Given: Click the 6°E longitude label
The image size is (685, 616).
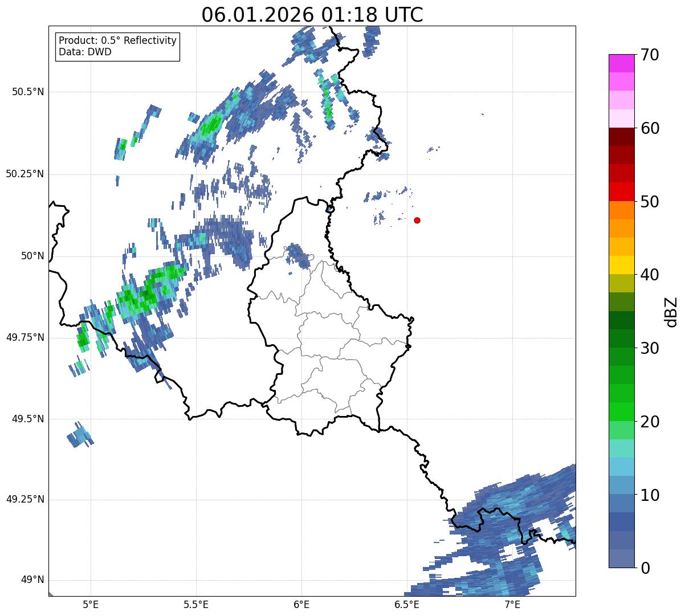Looking at the screenshot, I should [301, 604].
